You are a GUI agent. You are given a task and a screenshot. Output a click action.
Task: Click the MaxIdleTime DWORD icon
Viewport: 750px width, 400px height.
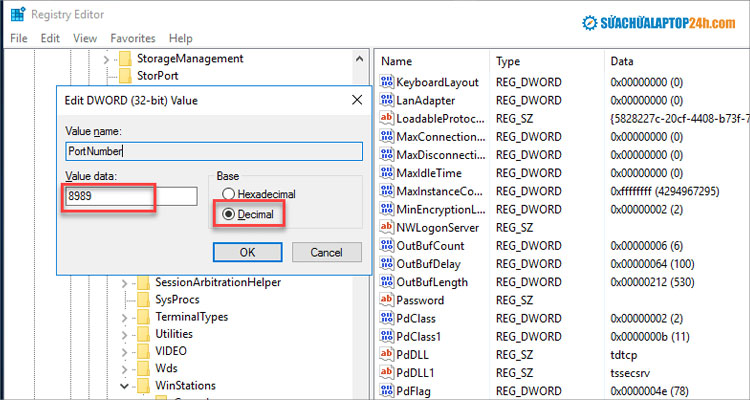[386, 173]
